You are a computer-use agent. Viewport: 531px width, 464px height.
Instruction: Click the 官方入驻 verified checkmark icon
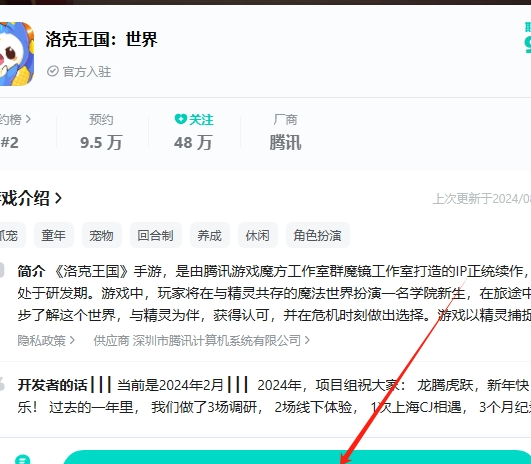coord(53,71)
